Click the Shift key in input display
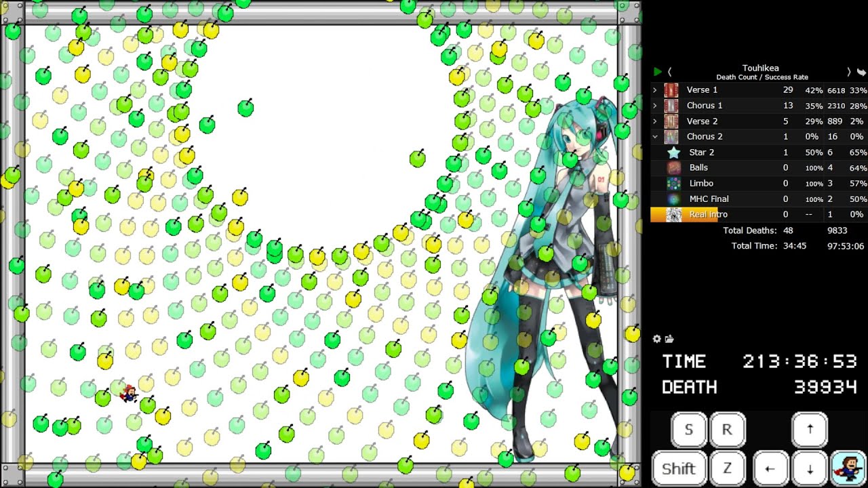The image size is (868, 488). pos(679,468)
